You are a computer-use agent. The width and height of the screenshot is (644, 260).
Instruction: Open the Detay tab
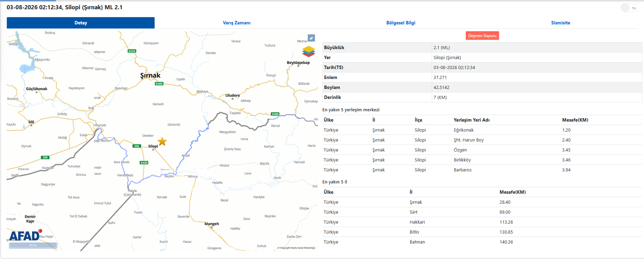81,23
